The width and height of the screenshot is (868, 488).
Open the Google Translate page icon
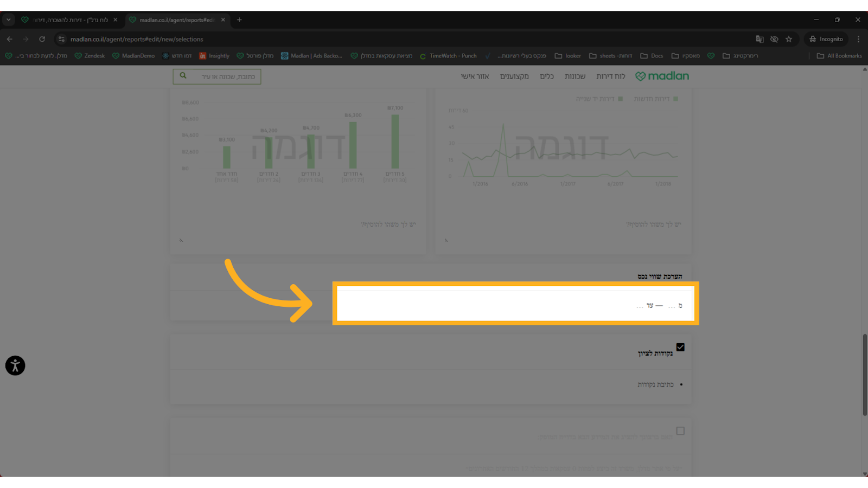759,39
